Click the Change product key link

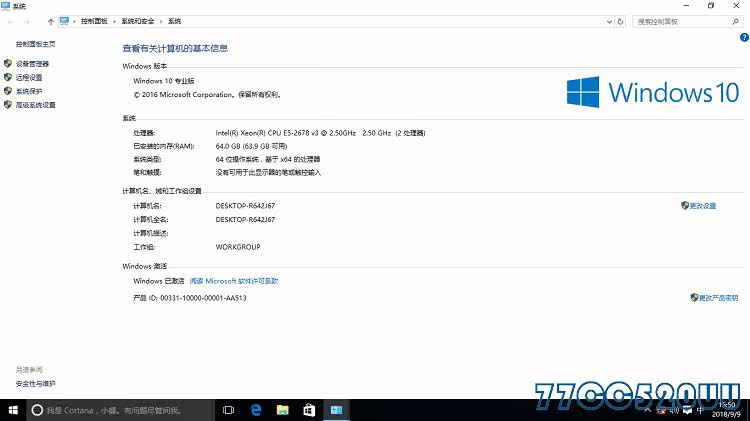(x=718, y=298)
